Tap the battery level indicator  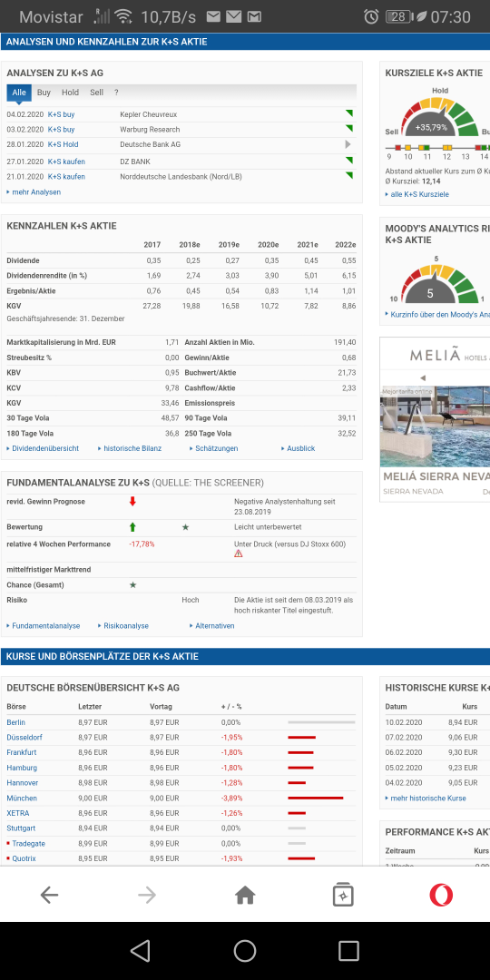coord(399,17)
